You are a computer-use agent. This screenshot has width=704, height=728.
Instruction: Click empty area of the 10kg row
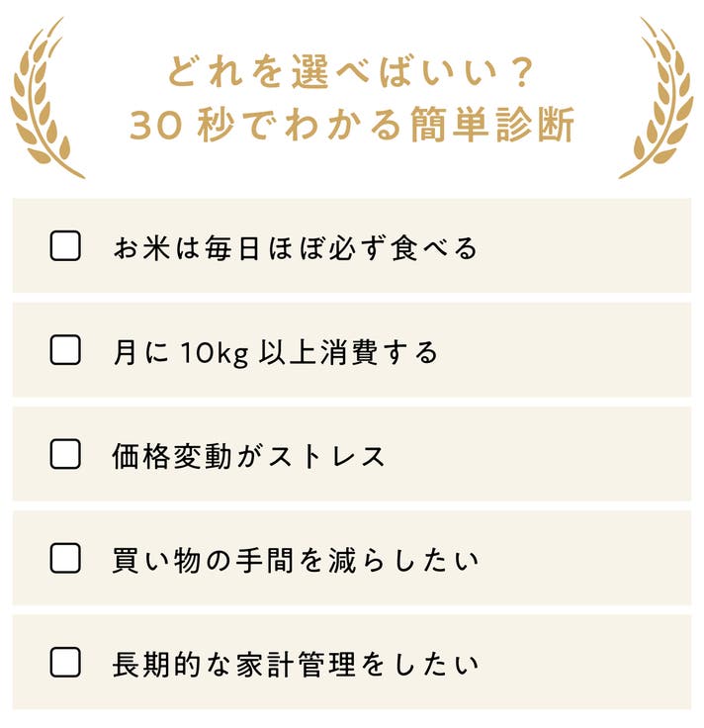tap(567, 349)
